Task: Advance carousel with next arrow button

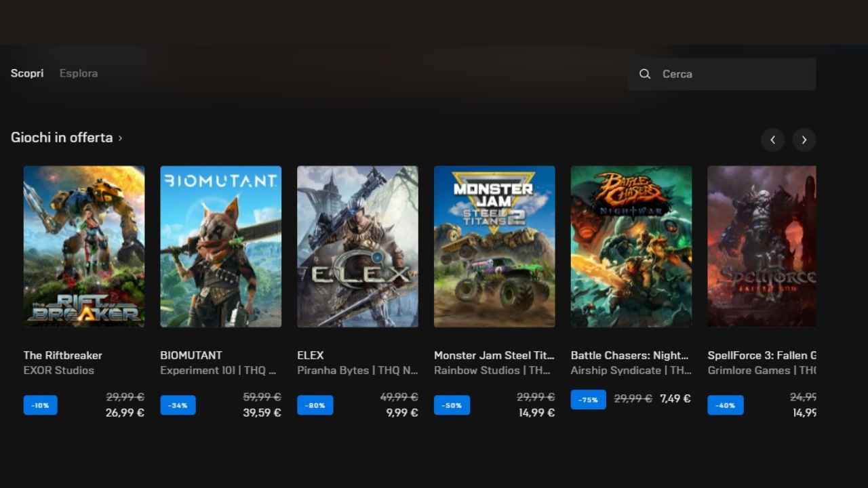Action: click(x=804, y=140)
